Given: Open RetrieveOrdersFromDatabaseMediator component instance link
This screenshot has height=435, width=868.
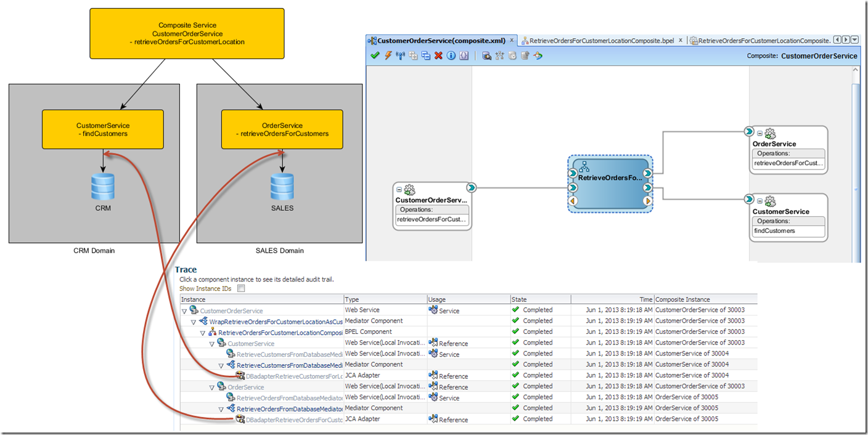Looking at the screenshot, I should point(290,409).
